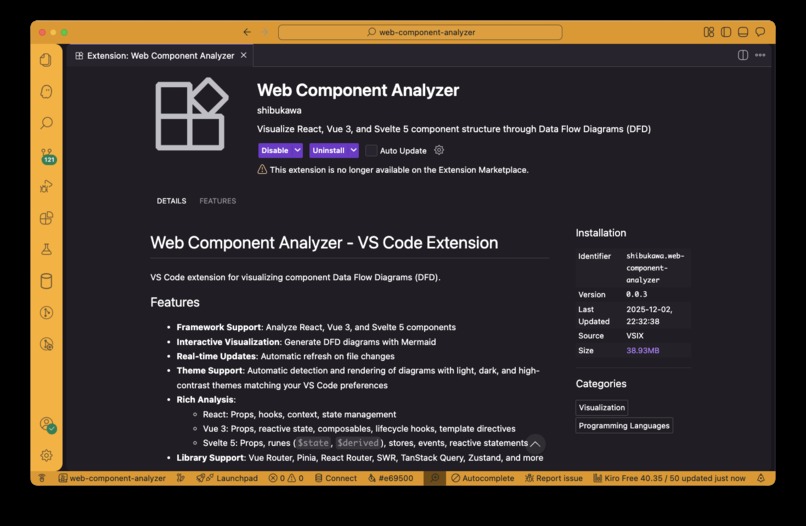Image resolution: width=806 pixels, height=526 pixels.
Task: Open the Manage gear in activity bar
Action: click(x=46, y=455)
